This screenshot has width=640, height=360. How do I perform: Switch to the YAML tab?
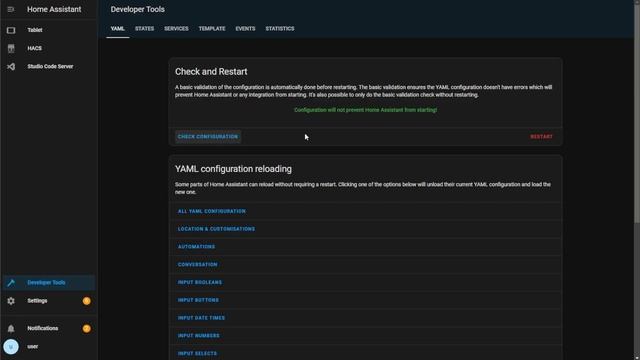pyautogui.click(x=118, y=29)
